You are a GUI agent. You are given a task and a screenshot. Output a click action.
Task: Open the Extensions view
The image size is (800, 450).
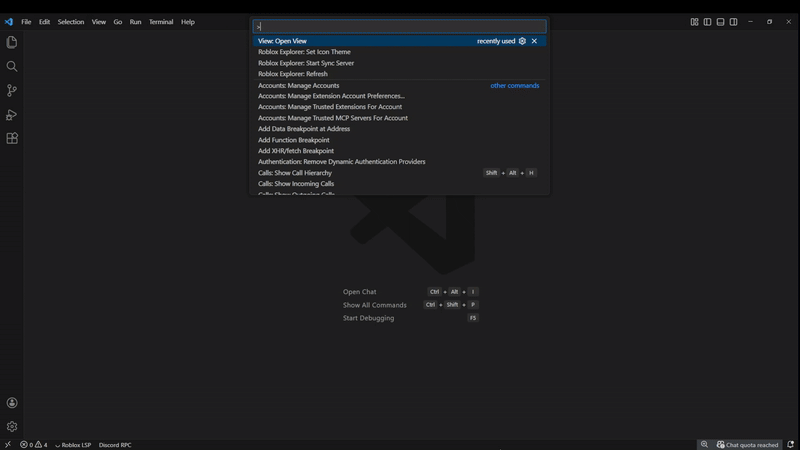click(12, 139)
